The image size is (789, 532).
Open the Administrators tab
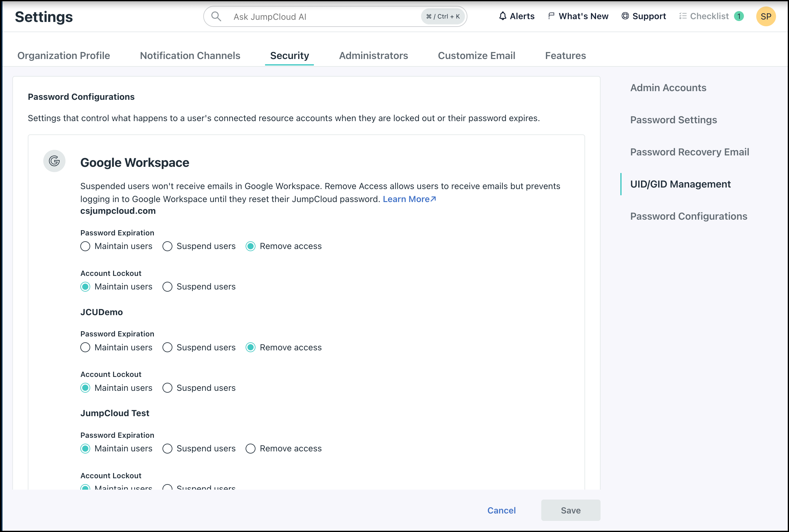pos(373,55)
